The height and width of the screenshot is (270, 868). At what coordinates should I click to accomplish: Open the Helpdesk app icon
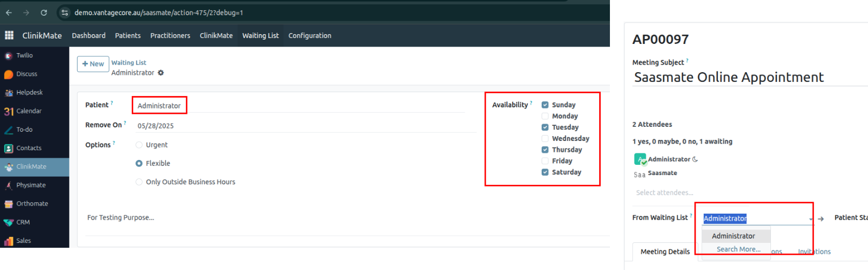point(9,93)
